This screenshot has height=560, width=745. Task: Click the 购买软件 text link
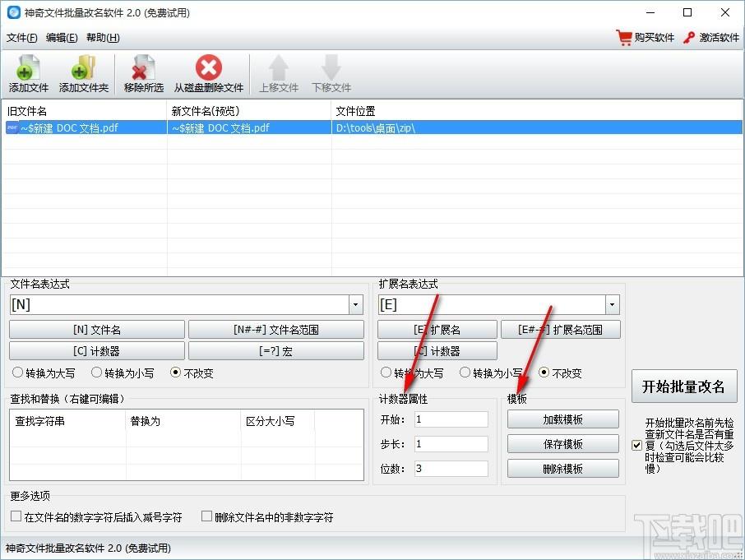point(655,38)
